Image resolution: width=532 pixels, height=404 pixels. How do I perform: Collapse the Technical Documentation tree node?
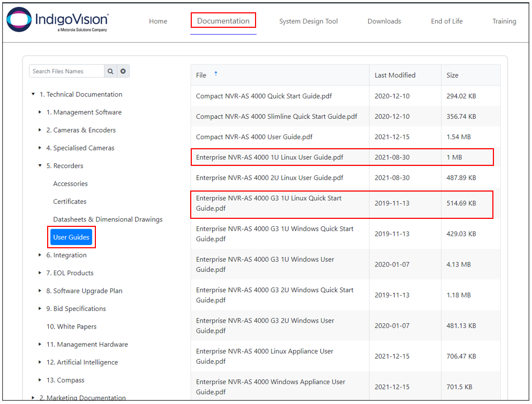33,95
